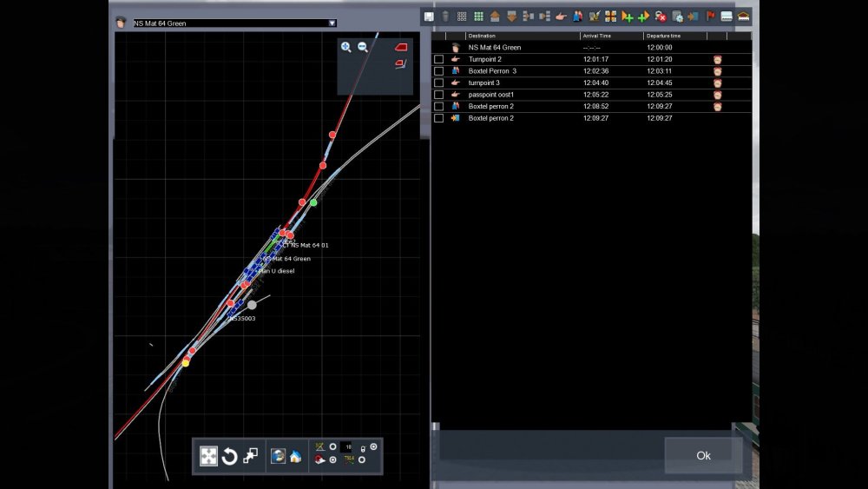Tick the checkbox for passpoint oost1
868x489 pixels.
point(438,95)
